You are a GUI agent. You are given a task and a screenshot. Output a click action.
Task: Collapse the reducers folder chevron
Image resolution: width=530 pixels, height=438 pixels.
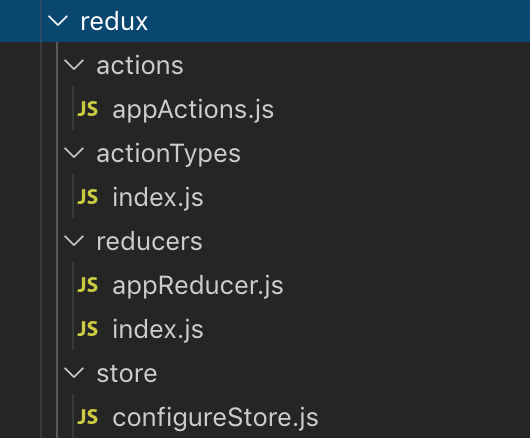[x=74, y=241]
